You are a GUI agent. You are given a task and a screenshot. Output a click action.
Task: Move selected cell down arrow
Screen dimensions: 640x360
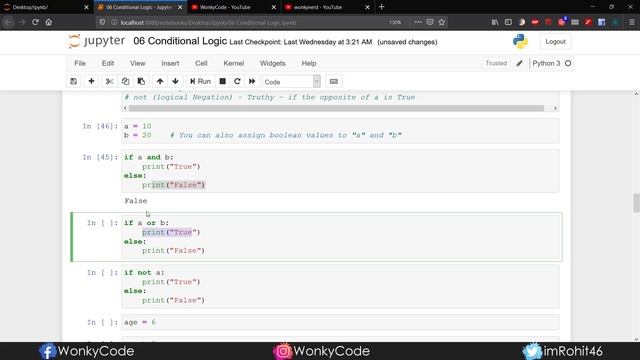tap(176, 81)
